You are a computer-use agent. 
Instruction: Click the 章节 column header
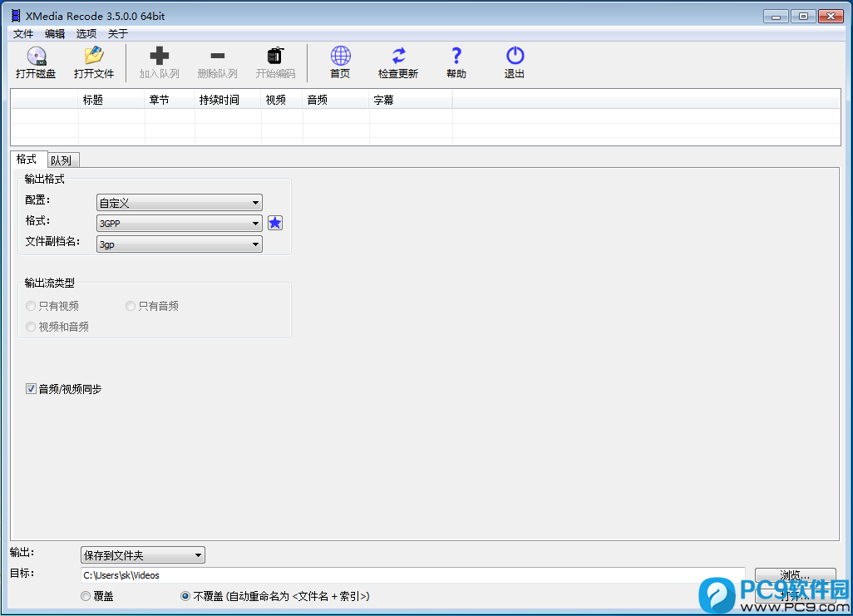pos(170,100)
